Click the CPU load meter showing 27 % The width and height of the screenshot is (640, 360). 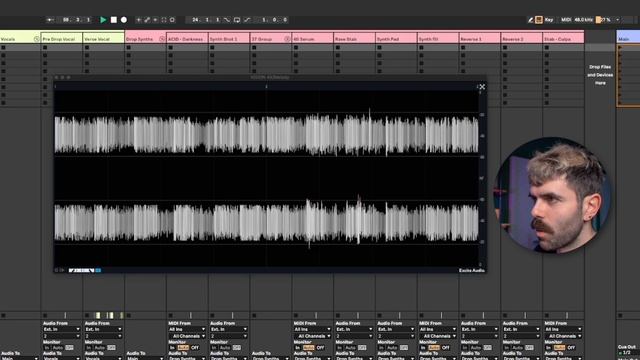(604, 20)
